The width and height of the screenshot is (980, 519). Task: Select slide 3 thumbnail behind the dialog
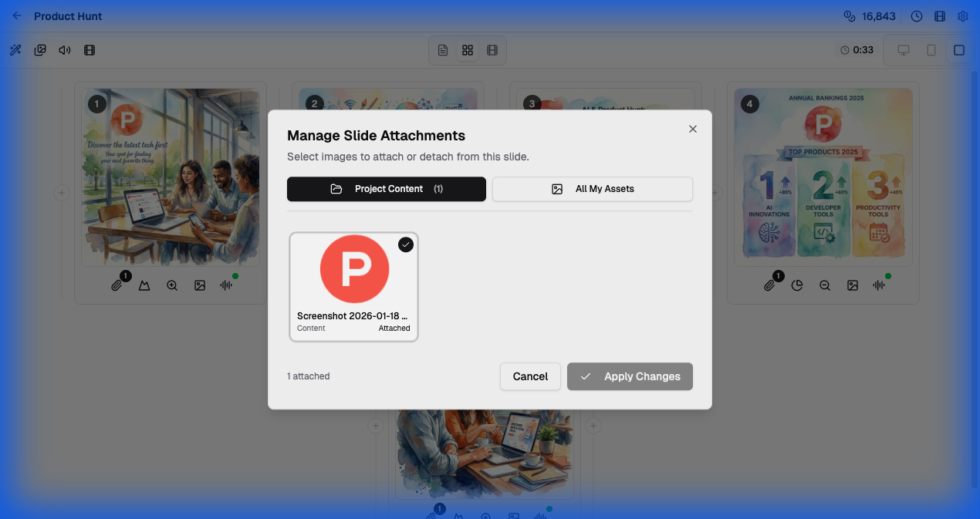[x=606, y=99]
